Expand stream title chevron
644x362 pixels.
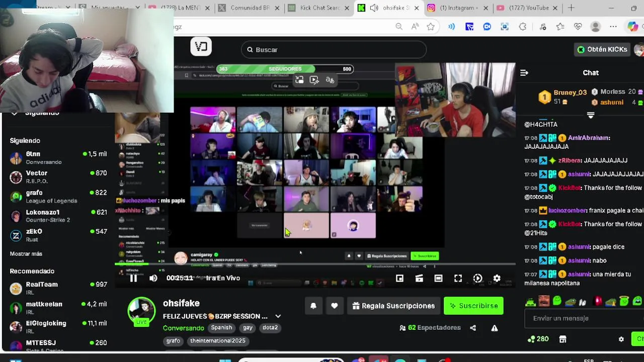(x=278, y=316)
